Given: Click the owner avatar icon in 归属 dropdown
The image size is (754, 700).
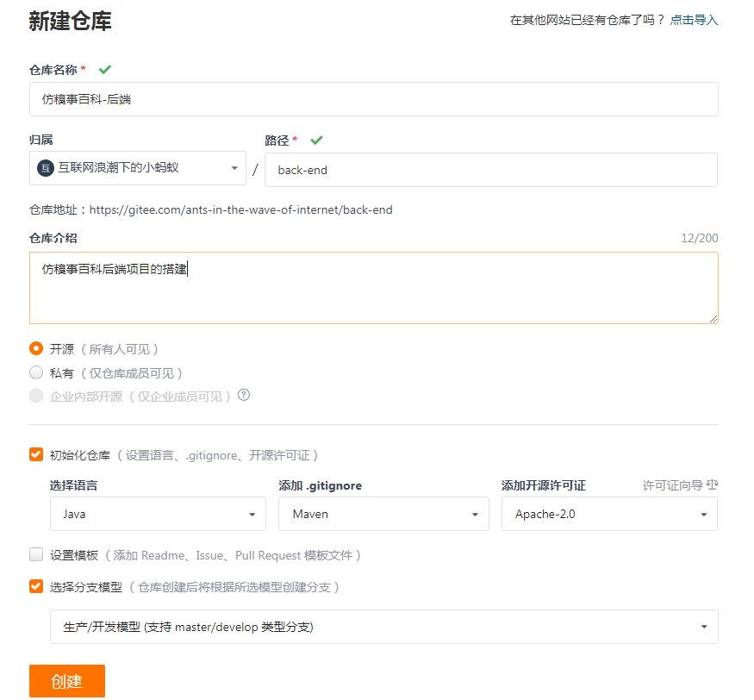Looking at the screenshot, I should point(46,168).
